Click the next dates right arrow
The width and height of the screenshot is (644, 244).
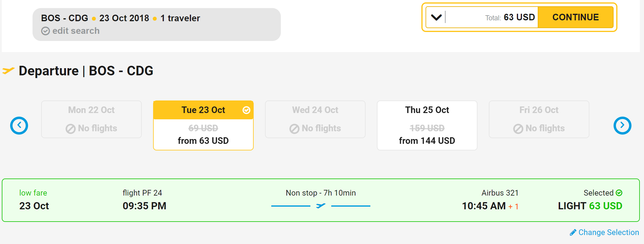[622, 125]
